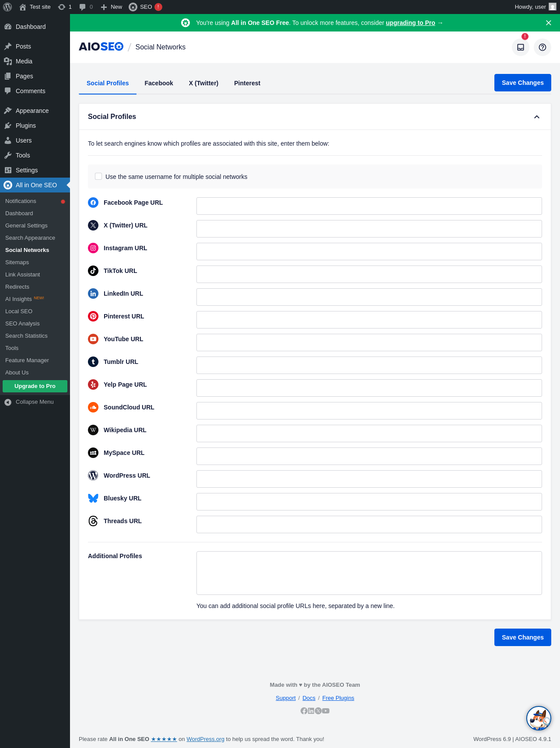Screen dimensions: 560x748
Task: Click the WordPress logo in admin bar
Action: (7, 7)
